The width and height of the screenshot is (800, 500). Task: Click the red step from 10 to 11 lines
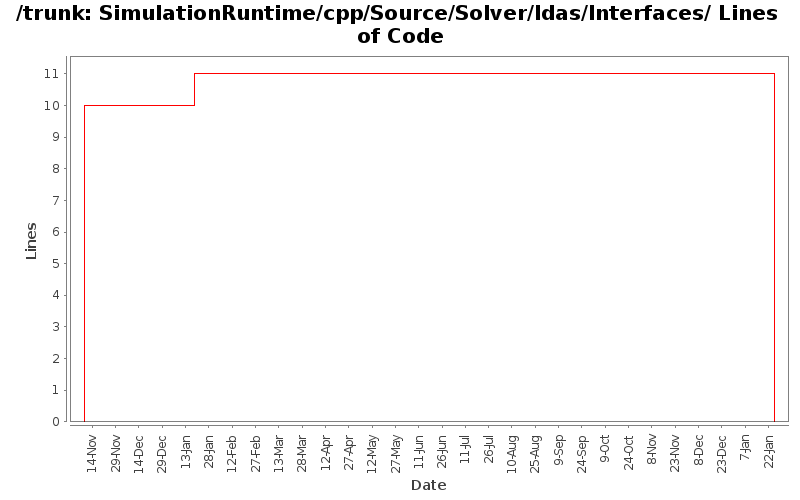pos(194,90)
